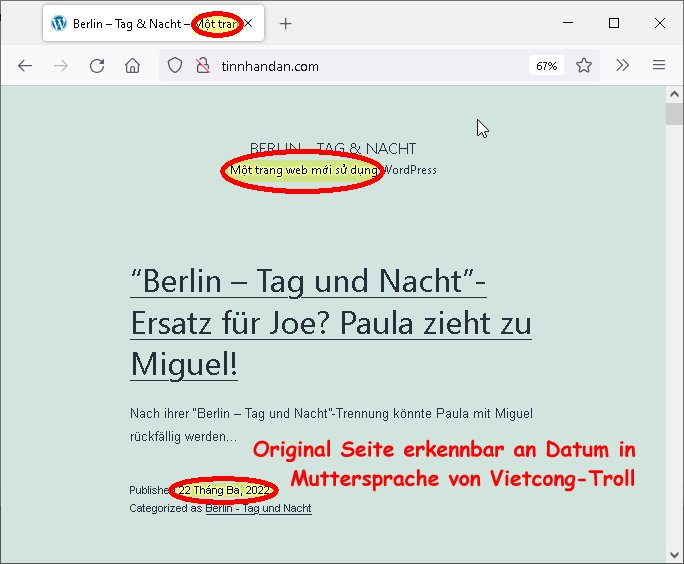
Task: Open the Firefox hamburger application menu
Action: click(x=658, y=66)
